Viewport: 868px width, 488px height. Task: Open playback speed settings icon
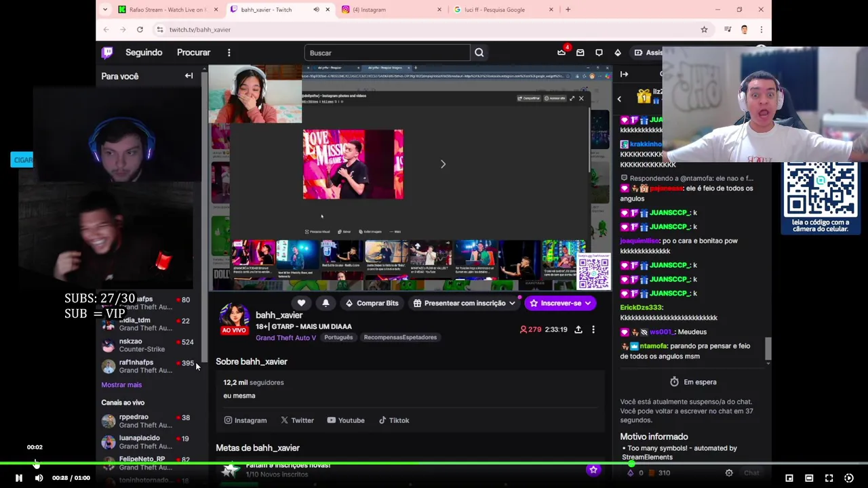tap(848, 478)
